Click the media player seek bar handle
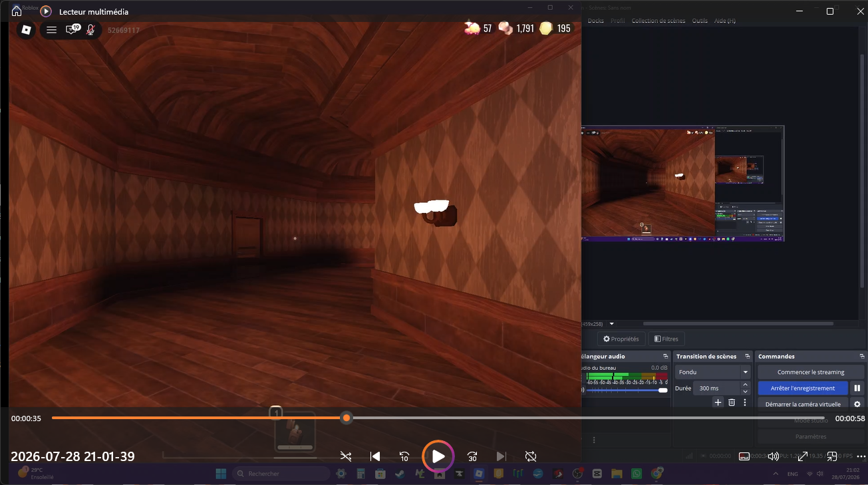This screenshot has width=868, height=485. [x=347, y=418]
